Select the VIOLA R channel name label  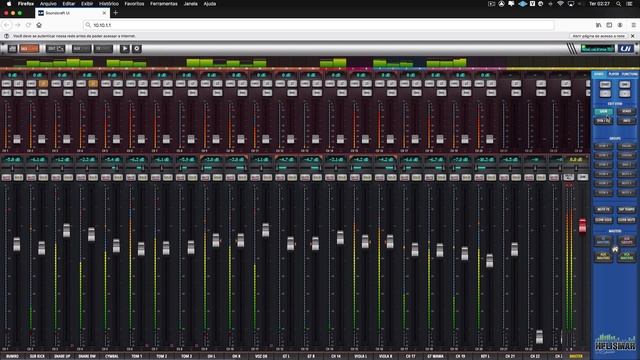[385, 356]
